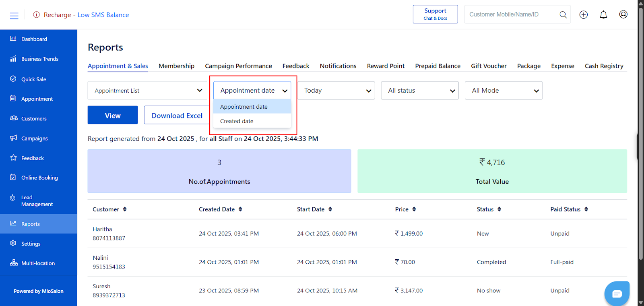Click the Business Trends icon in sidebar
Image resolution: width=644 pixels, height=306 pixels.
click(13, 59)
